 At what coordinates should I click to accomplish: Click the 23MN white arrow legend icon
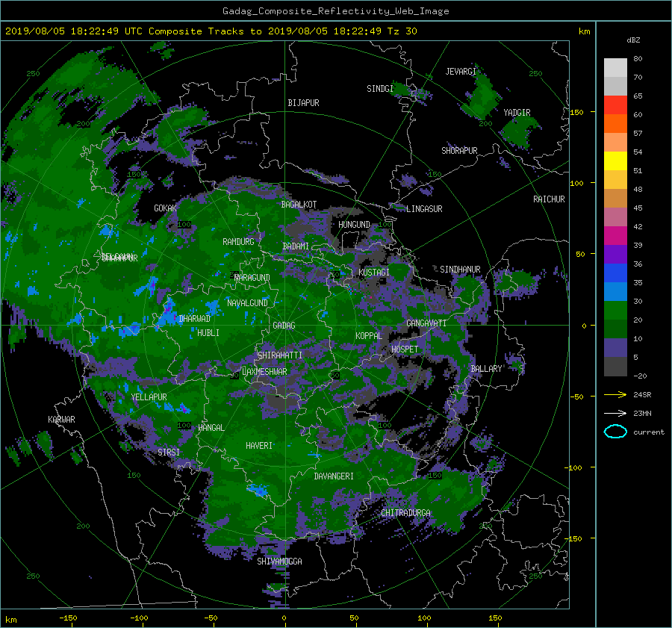point(615,413)
